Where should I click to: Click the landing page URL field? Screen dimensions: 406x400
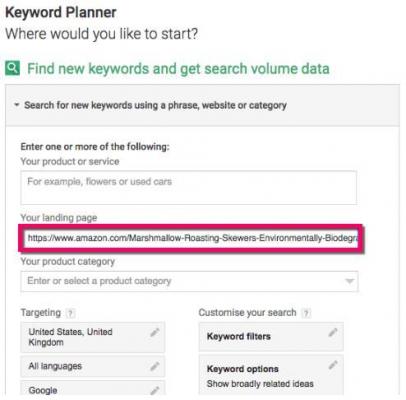pyautogui.click(x=191, y=238)
